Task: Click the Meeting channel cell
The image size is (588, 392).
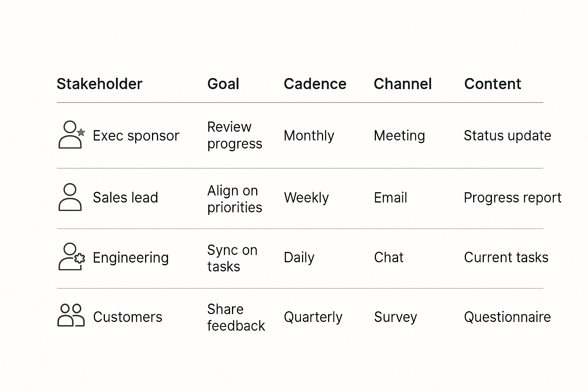Action: 399,136
